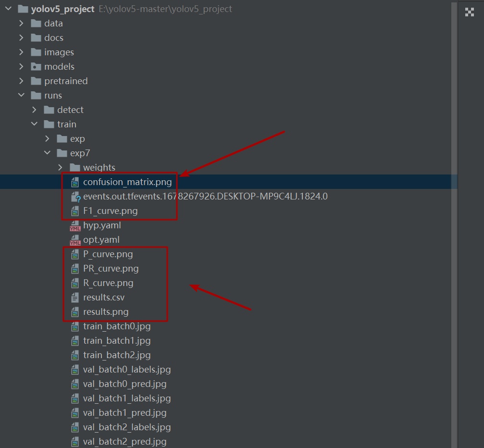Click the YML icon of opt.yaml
The width and height of the screenshot is (484, 448).
[x=75, y=240]
